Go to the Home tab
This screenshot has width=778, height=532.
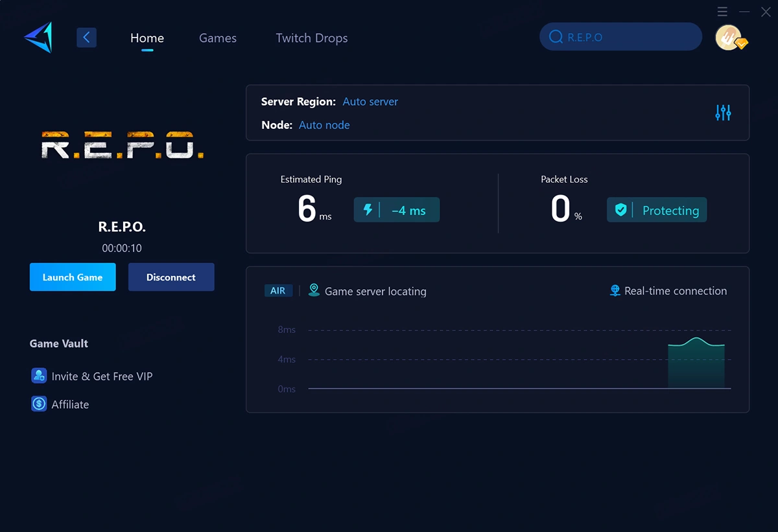click(147, 38)
